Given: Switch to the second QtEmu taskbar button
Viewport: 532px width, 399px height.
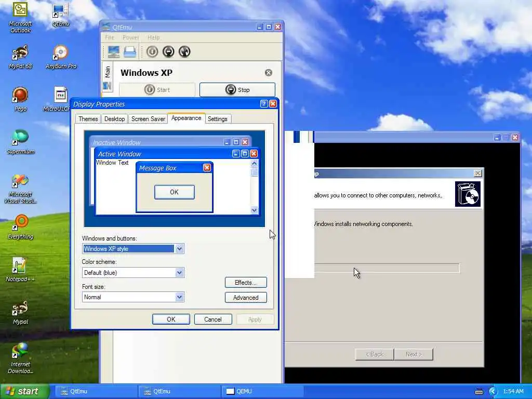Looking at the screenshot, I should click(x=179, y=391).
